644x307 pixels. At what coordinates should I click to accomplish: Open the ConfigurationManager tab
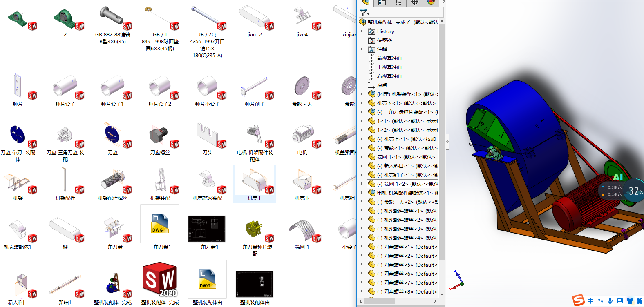(x=398, y=2)
